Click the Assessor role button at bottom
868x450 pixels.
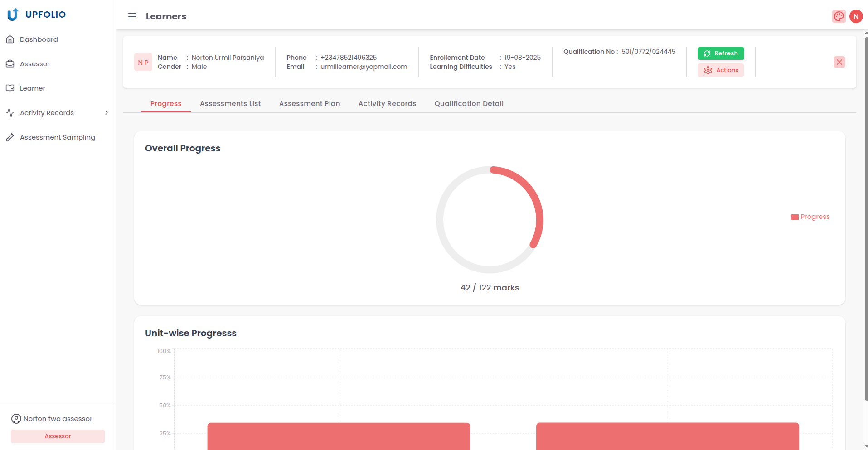click(x=58, y=436)
